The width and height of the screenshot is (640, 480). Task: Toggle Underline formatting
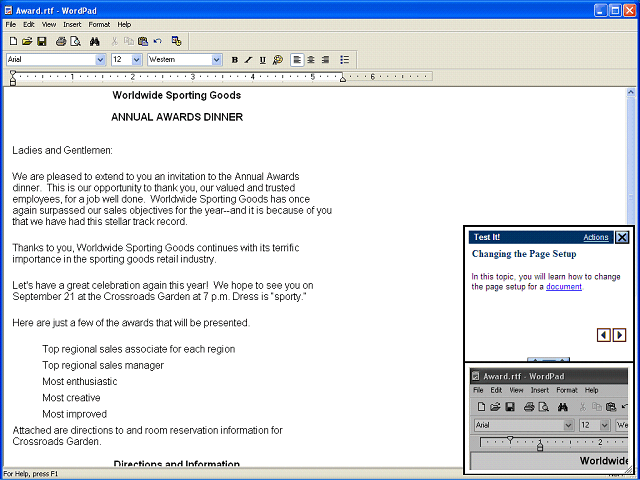point(262,60)
